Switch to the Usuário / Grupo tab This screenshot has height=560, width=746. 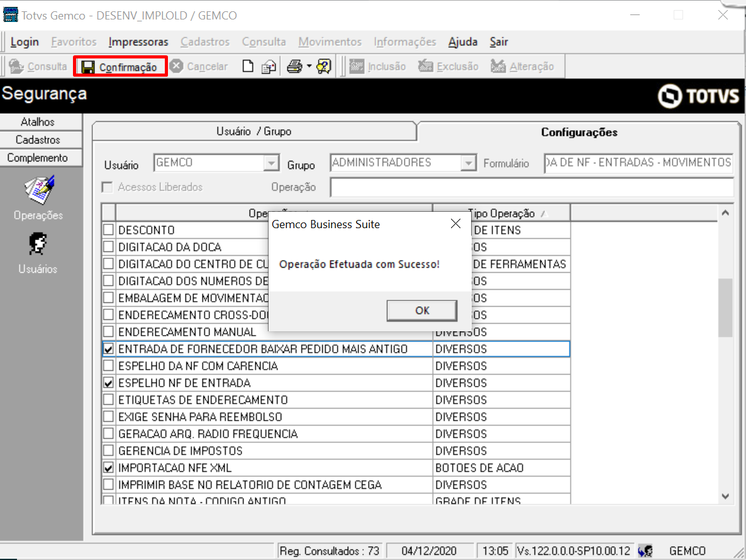(x=254, y=131)
